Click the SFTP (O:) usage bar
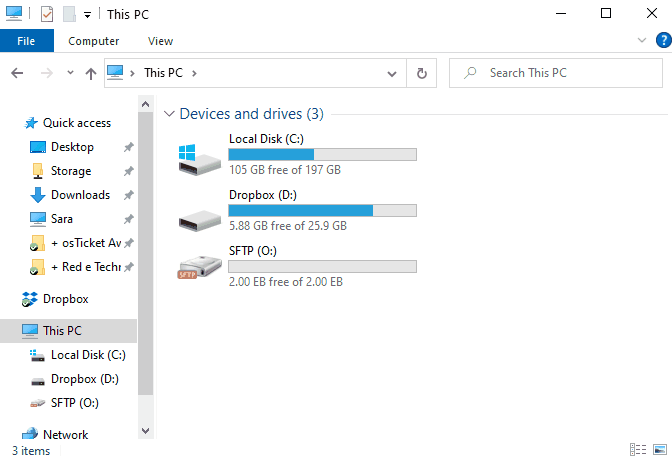672x461 pixels. pyautogui.click(x=322, y=266)
